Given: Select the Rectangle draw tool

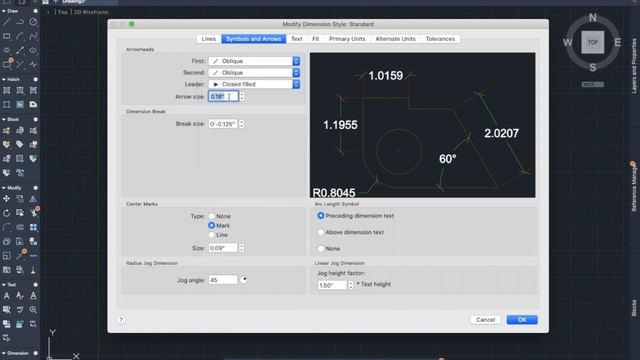Looking at the screenshot, I should 7,36.
